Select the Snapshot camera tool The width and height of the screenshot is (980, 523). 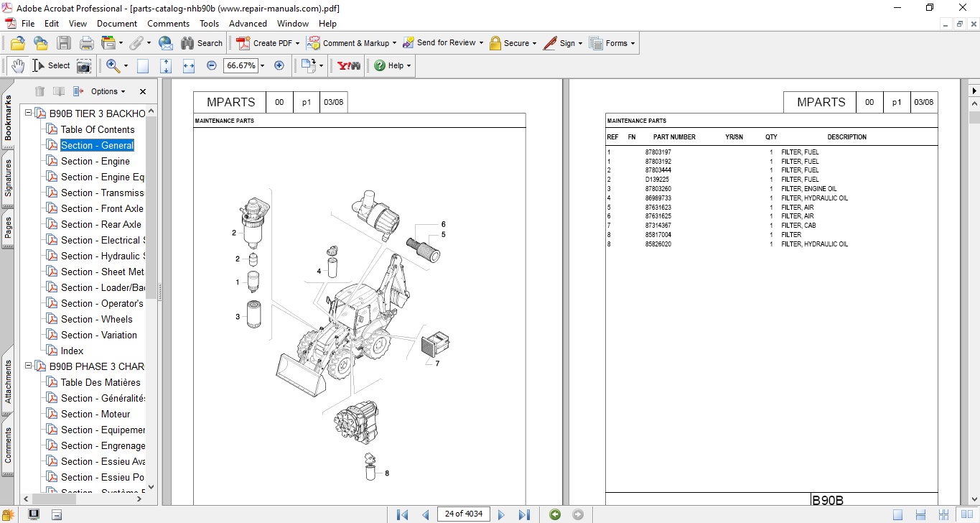[x=84, y=65]
